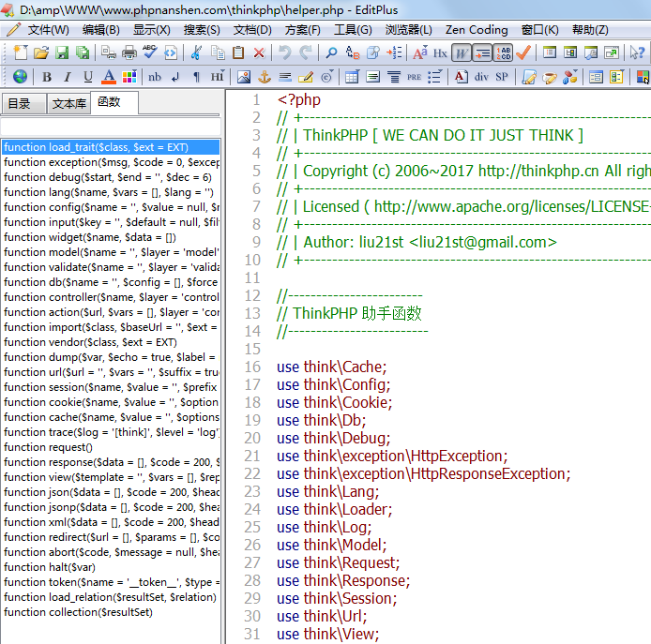Viewport: 651px width, 644px height.
Task: Open 工具(G) menu
Action: (353, 30)
